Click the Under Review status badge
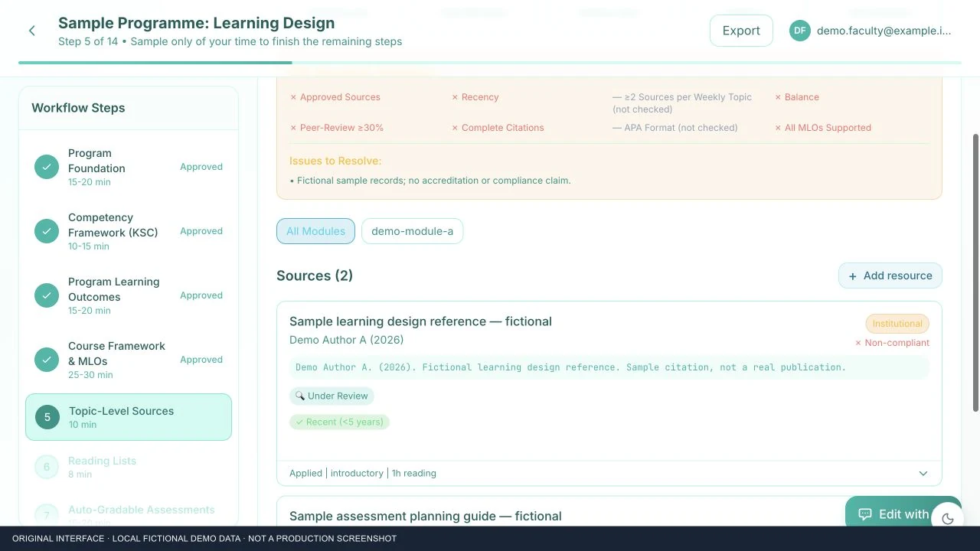 point(332,396)
